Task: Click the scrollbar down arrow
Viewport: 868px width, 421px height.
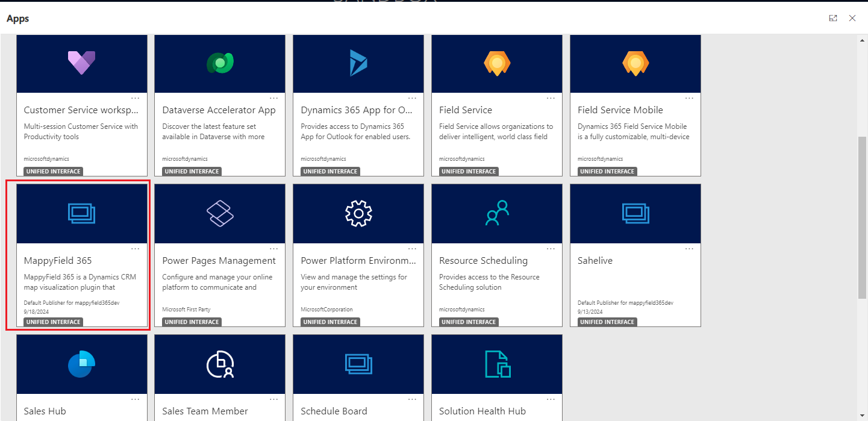Action: (x=863, y=416)
